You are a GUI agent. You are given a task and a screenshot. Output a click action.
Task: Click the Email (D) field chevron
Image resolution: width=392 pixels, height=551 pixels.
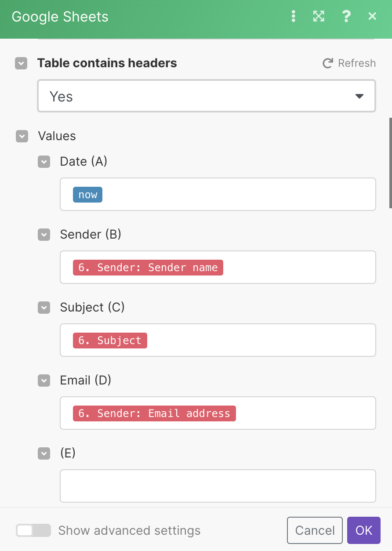(44, 381)
